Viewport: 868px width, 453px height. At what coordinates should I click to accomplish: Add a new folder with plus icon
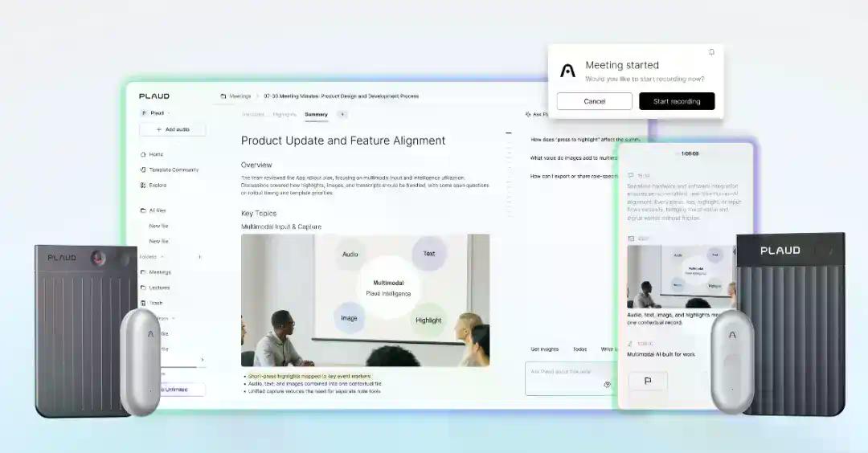pyautogui.click(x=200, y=257)
